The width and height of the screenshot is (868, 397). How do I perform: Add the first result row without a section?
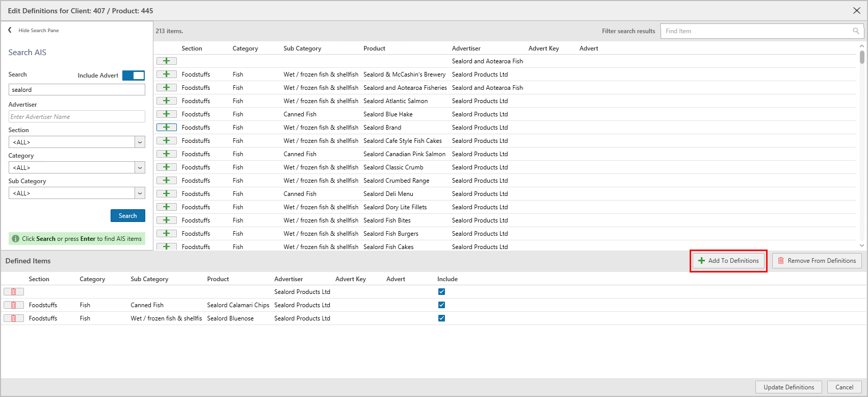(166, 61)
